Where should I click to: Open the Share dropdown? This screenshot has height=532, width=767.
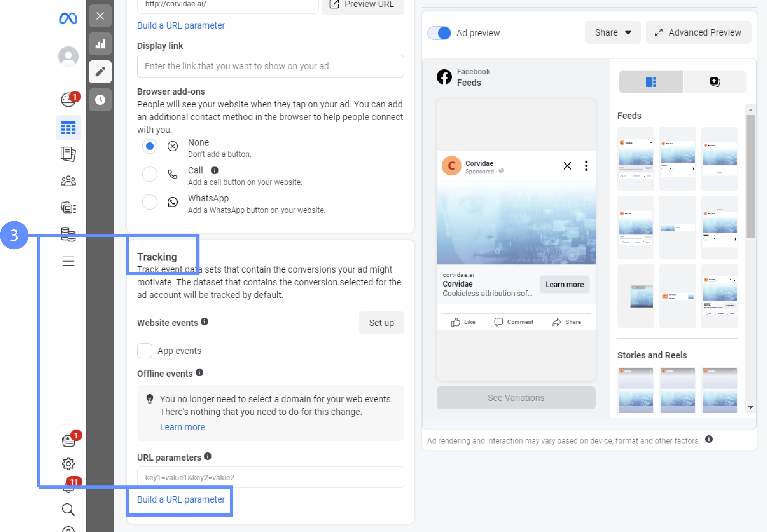point(612,32)
